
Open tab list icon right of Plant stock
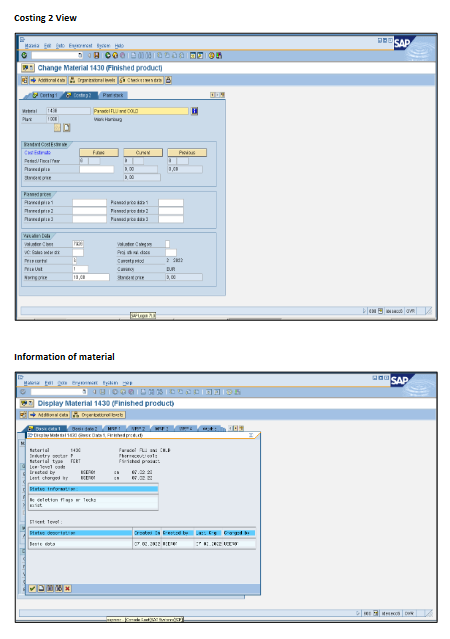coord(223,95)
